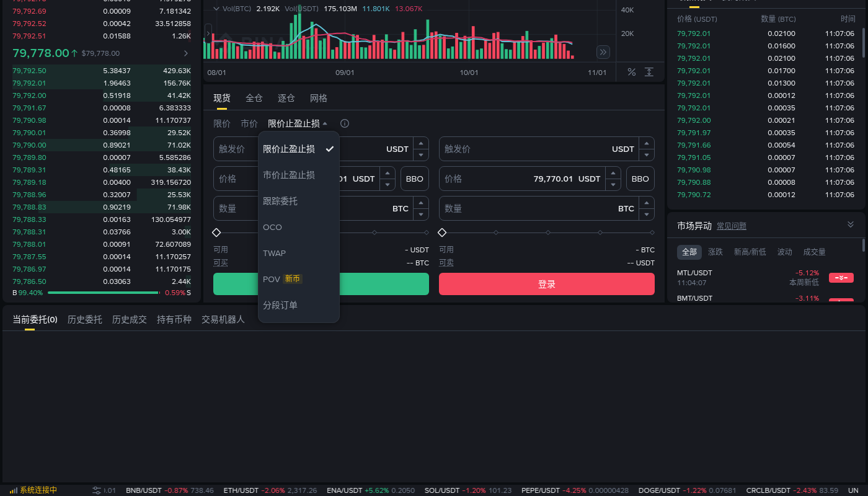Screen dimensions: 868x496
Task: Click the buy-side amount slider start handle
Action: click(216, 232)
